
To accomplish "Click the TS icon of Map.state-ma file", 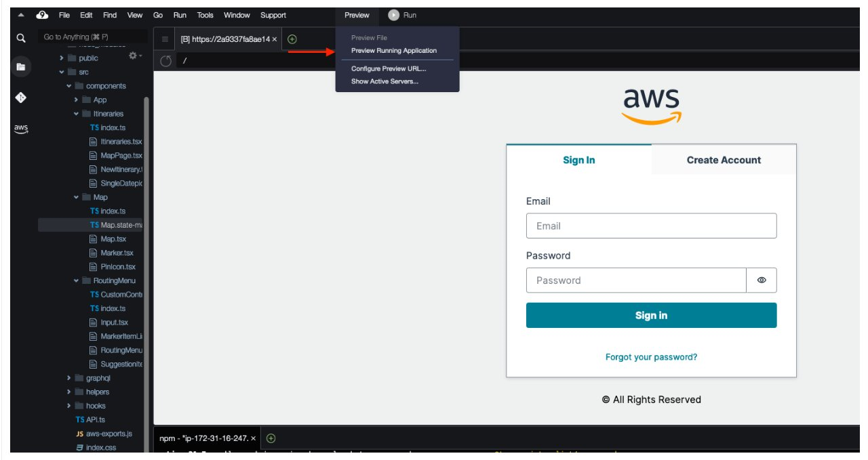I will (x=94, y=225).
